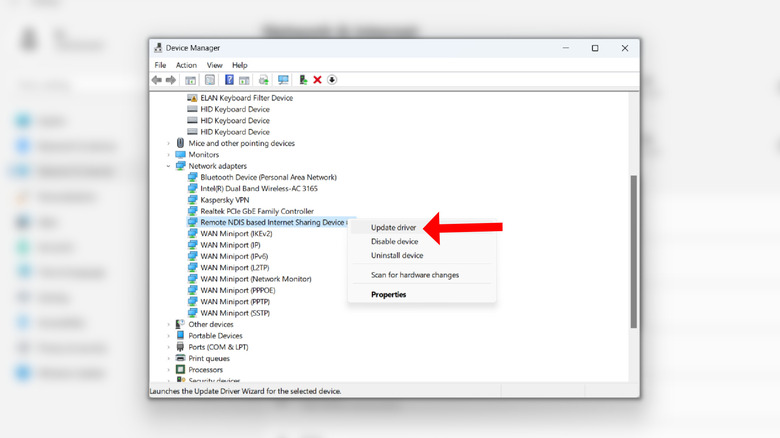Select Realtek PCIe GbE Family Controller
This screenshot has height=438, width=780.
tap(256, 211)
